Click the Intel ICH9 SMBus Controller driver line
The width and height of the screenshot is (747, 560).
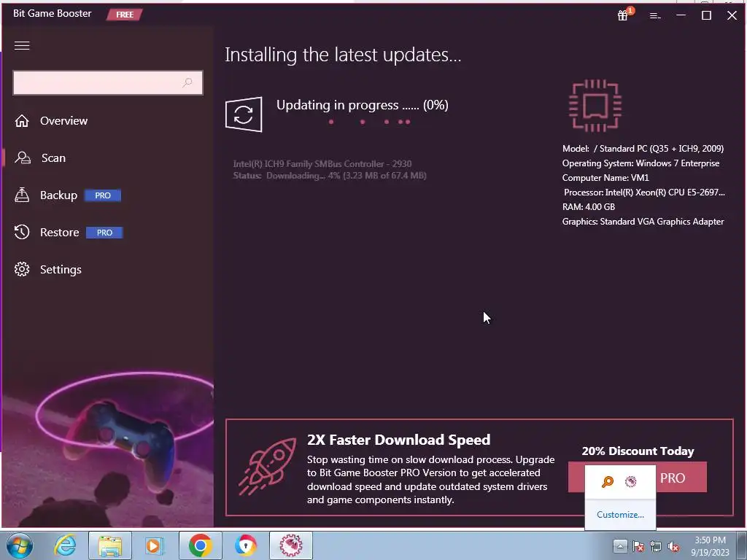coord(322,164)
